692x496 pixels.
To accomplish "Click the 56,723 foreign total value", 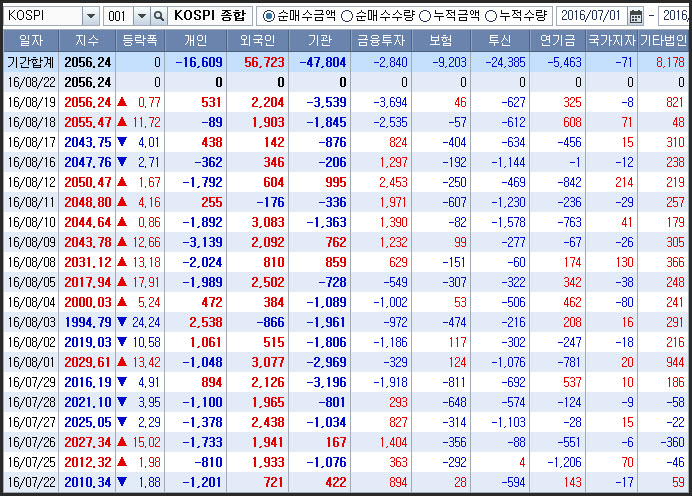I will (264, 62).
